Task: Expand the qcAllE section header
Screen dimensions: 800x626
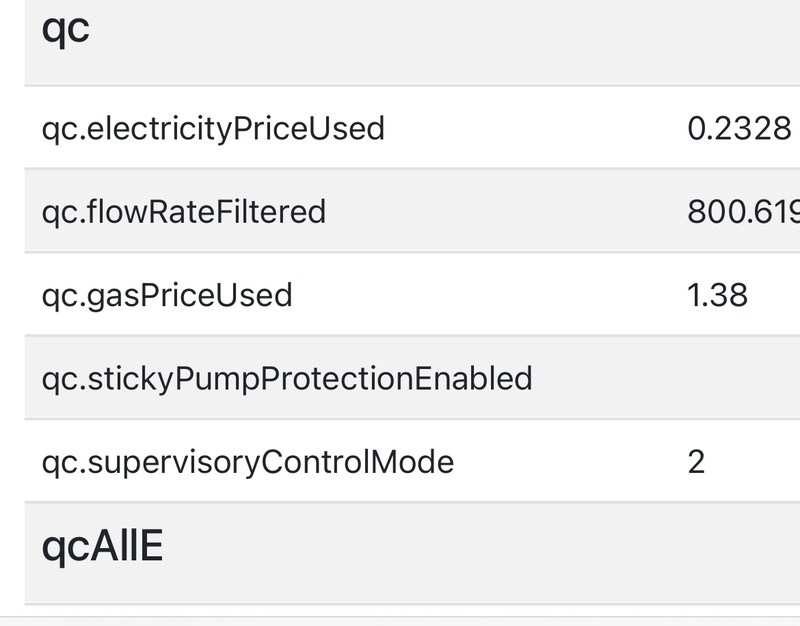Action: tap(102, 546)
